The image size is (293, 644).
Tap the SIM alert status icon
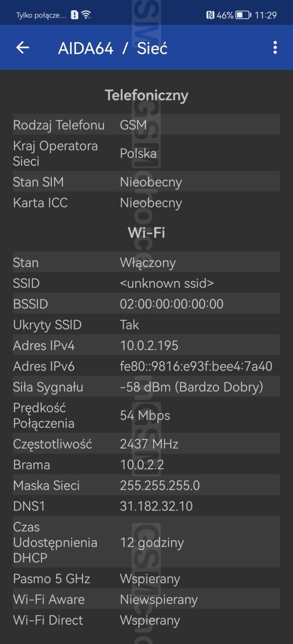pyautogui.click(x=74, y=15)
